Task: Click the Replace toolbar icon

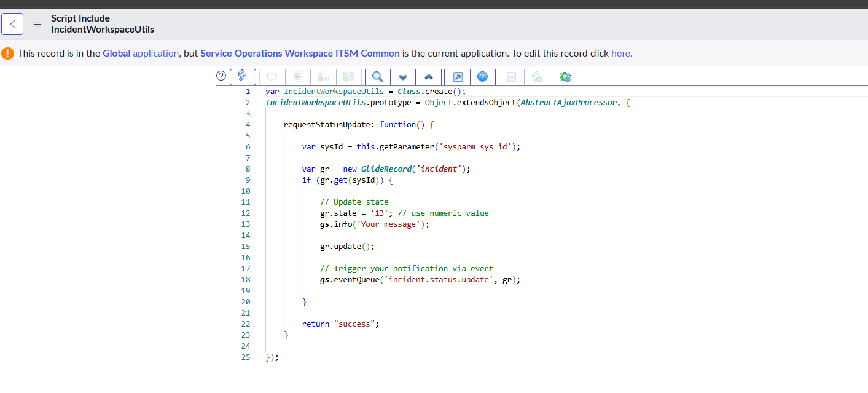Action: click(x=324, y=77)
